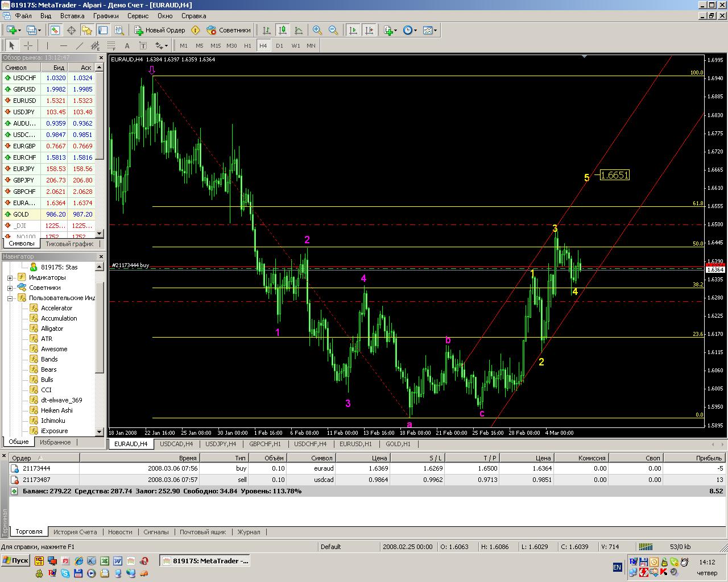
Task: Open the Indicators dropdown arrow
Action: (x=396, y=30)
